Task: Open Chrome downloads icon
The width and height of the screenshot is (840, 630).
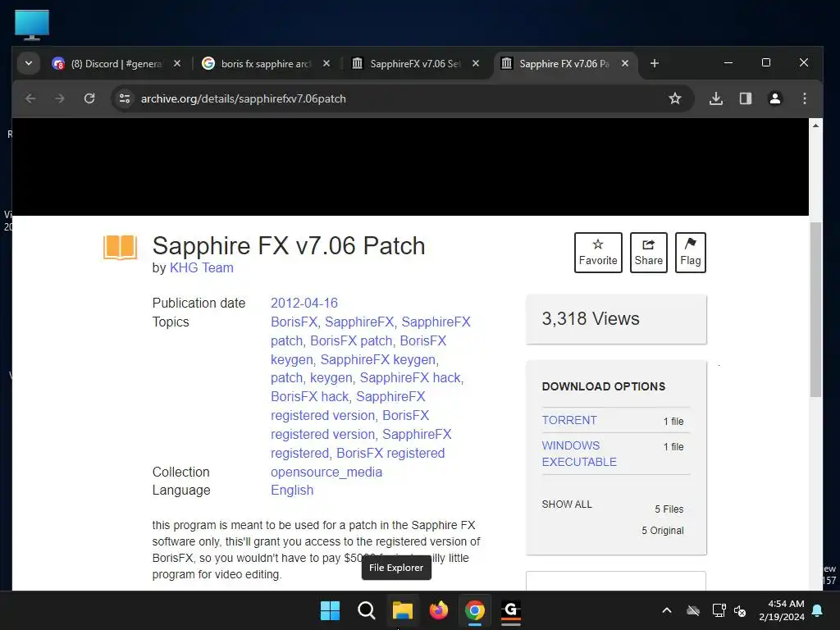Action: coord(715,98)
